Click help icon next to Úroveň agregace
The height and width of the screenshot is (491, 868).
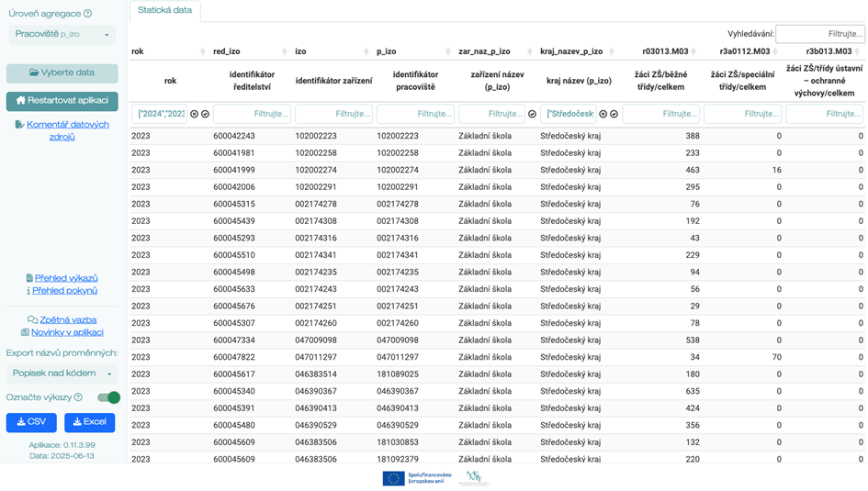coord(88,14)
